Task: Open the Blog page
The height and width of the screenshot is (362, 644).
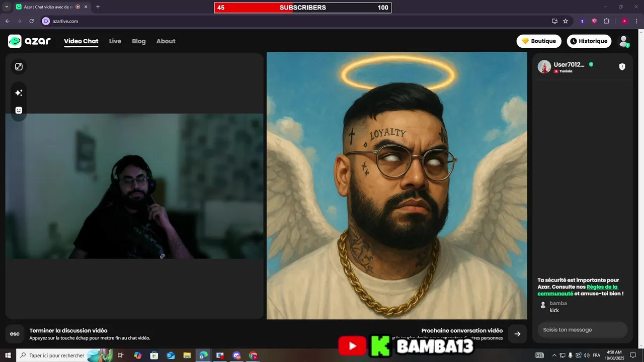Action: pos(139,41)
